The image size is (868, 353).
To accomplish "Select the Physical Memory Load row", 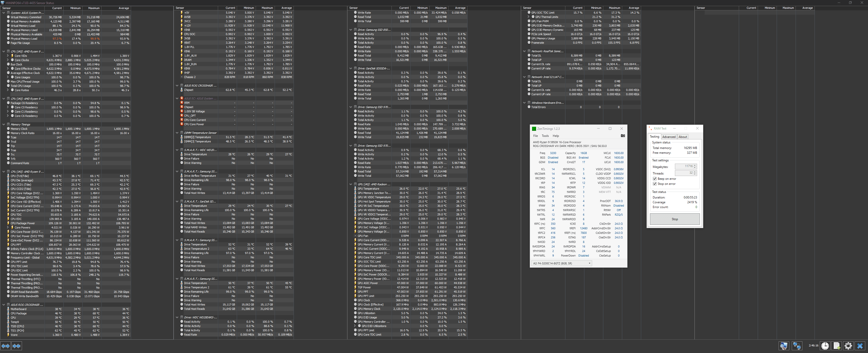I will (x=65, y=39).
